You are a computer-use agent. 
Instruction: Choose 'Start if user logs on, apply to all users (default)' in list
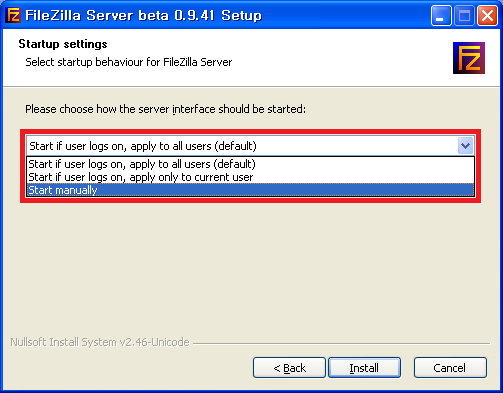tap(250, 164)
